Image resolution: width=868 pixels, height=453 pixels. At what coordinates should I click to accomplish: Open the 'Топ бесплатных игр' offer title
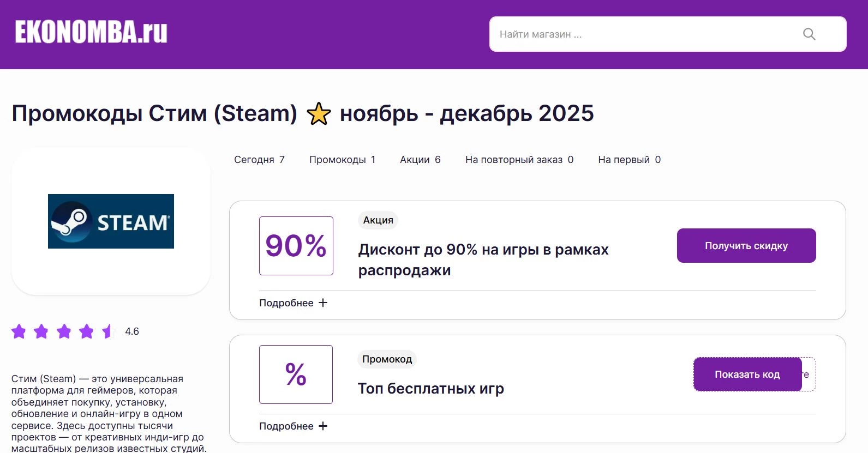[431, 389]
